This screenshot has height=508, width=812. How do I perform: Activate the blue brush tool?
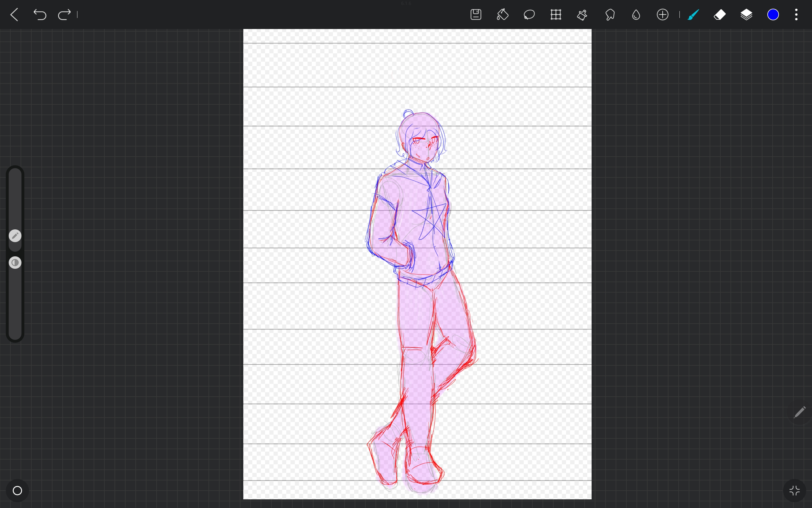[693, 15]
